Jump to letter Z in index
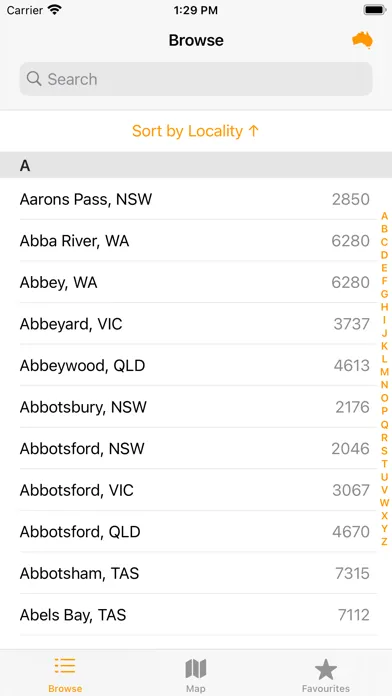The width and height of the screenshot is (392, 696). [384, 542]
